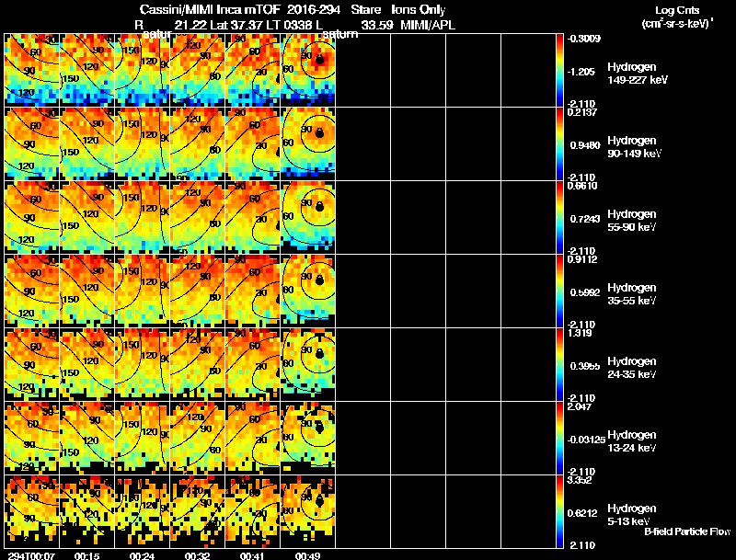Choose the 55-90 keV panel at 00:49

point(307,217)
